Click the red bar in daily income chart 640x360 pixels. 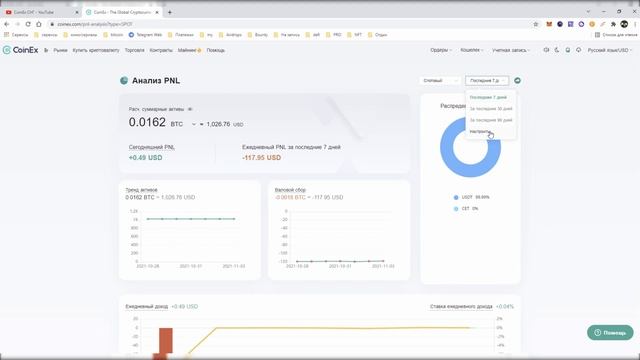tap(166, 340)
